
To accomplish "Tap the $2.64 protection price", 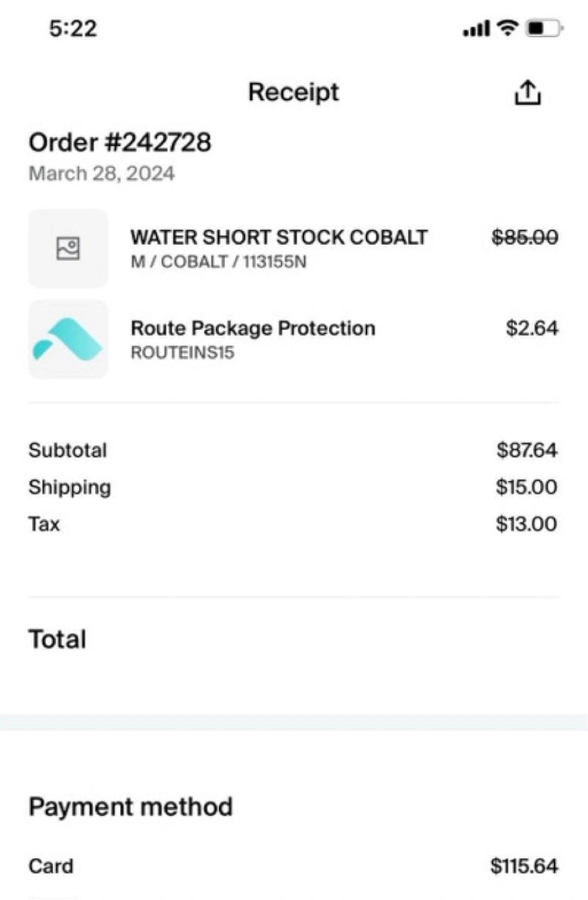I will (x=532, y=328).
